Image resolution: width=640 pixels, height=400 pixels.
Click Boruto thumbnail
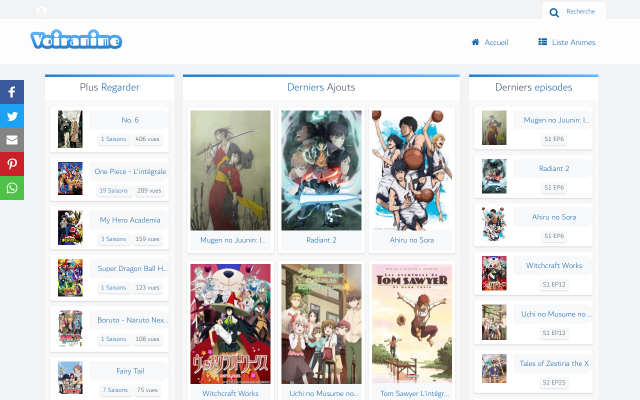[70, 329]
